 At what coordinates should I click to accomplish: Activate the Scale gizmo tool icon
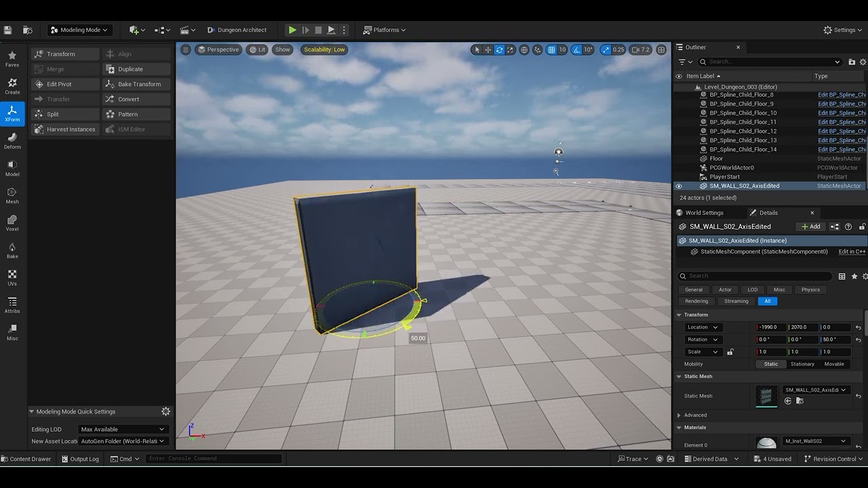(x=511, y=49)
